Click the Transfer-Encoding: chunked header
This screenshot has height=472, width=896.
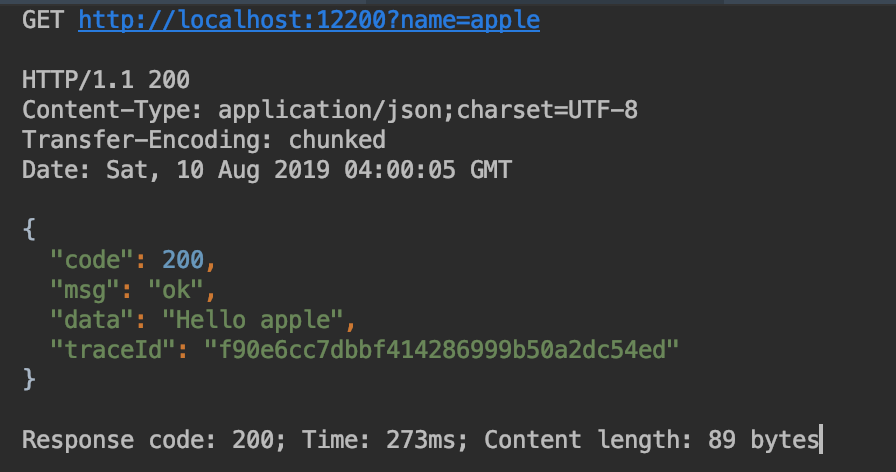tap(203, 139)
